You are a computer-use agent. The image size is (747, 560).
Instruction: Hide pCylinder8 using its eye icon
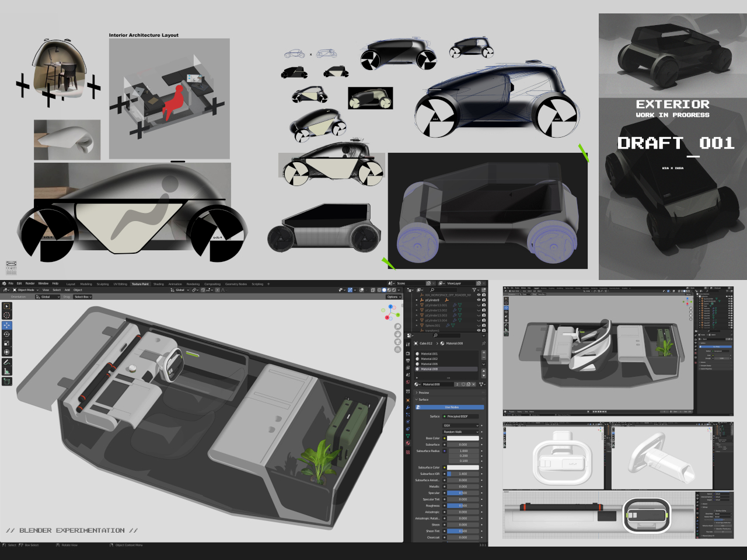[479, 300]
